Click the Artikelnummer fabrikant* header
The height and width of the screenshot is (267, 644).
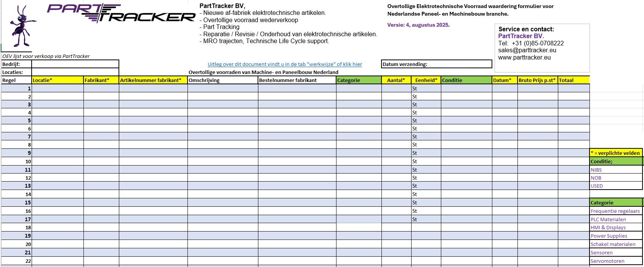(x=153, y=80)
